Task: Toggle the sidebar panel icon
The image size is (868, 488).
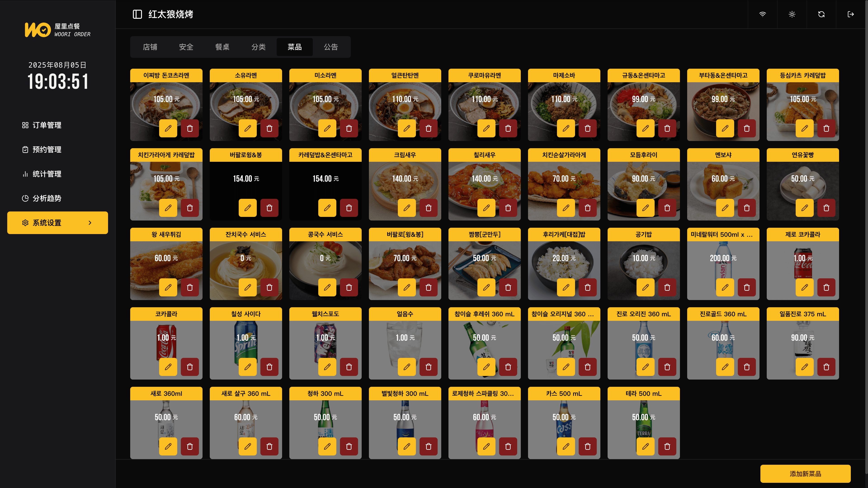Action: tap(137, 14)
